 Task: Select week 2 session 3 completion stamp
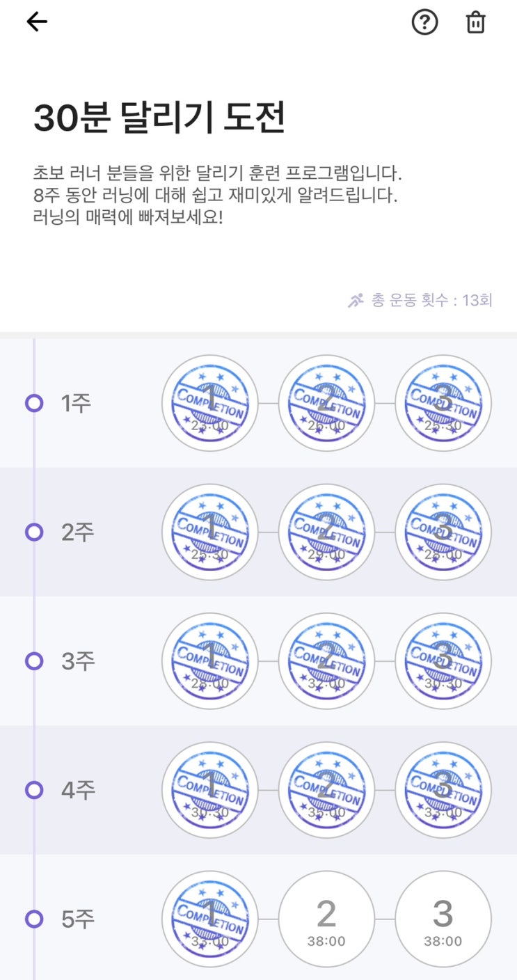[x=443, y=532]
